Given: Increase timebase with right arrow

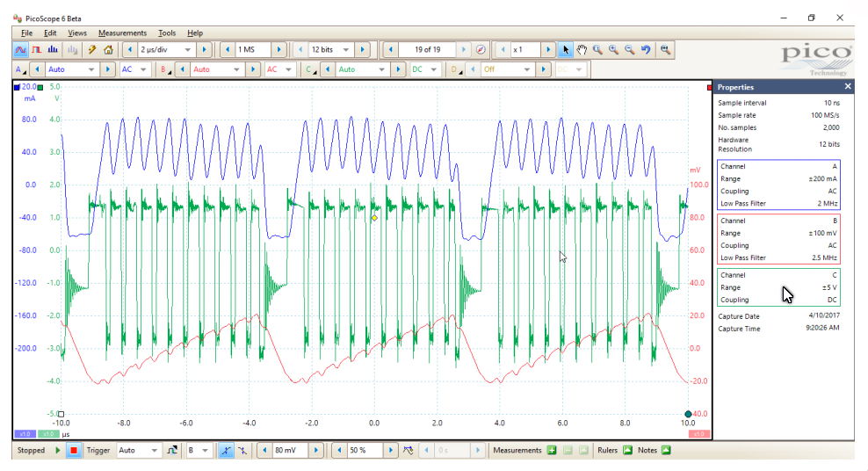Looking at the screenshot, I should (x=204, y=50).
